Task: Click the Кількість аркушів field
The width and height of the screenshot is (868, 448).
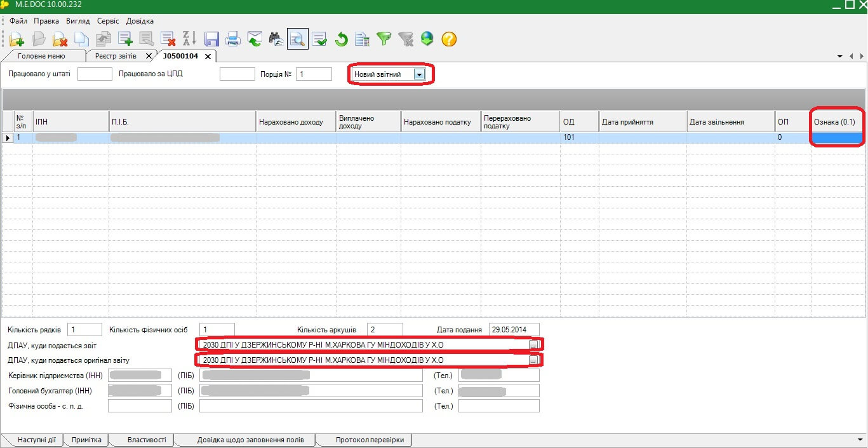Action: 385,330
